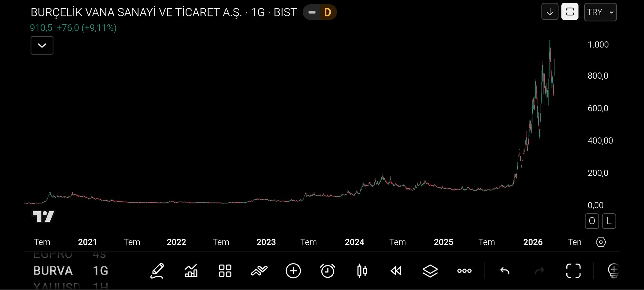Toggle the O price scale option

(x=592, y=221)
